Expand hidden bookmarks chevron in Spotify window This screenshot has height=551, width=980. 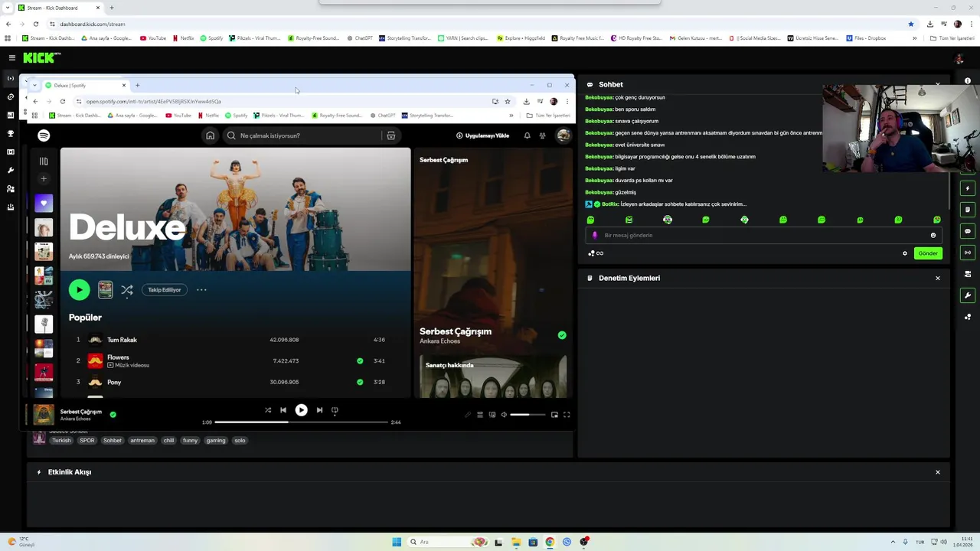pos(511,116)
